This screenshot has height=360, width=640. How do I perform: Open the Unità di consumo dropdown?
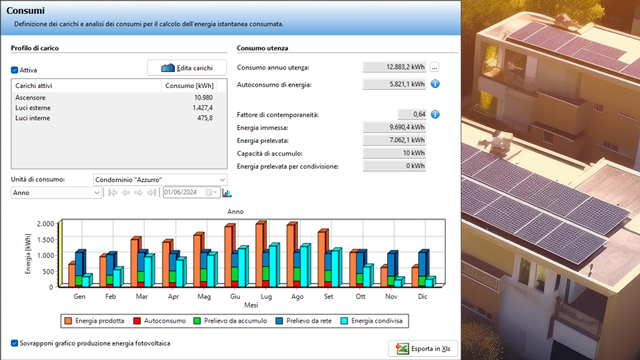click(x=160, y=180)
